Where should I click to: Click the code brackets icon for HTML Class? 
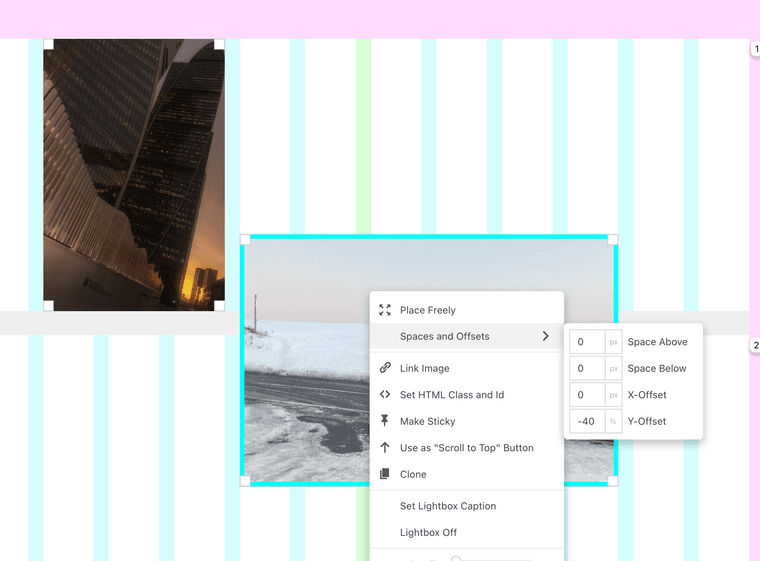pos(385,395)
